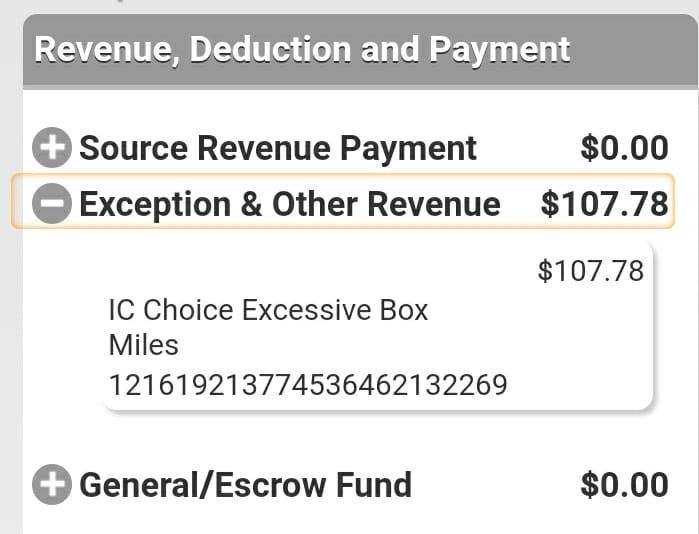Open the IC Choice Excessive Box entry
The image size is (699, 534).
point(268,311)
